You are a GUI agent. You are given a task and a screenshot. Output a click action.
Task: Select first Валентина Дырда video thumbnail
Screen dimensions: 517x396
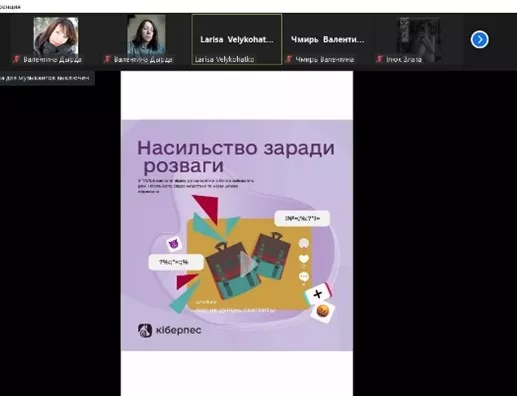(56, 36)
